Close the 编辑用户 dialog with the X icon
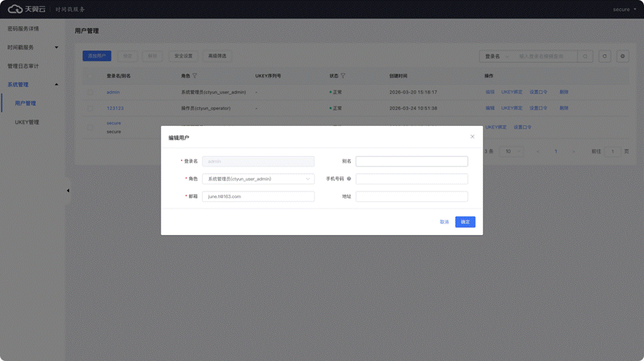This screenshot has width=644, height=361. [x=472, y=137]
